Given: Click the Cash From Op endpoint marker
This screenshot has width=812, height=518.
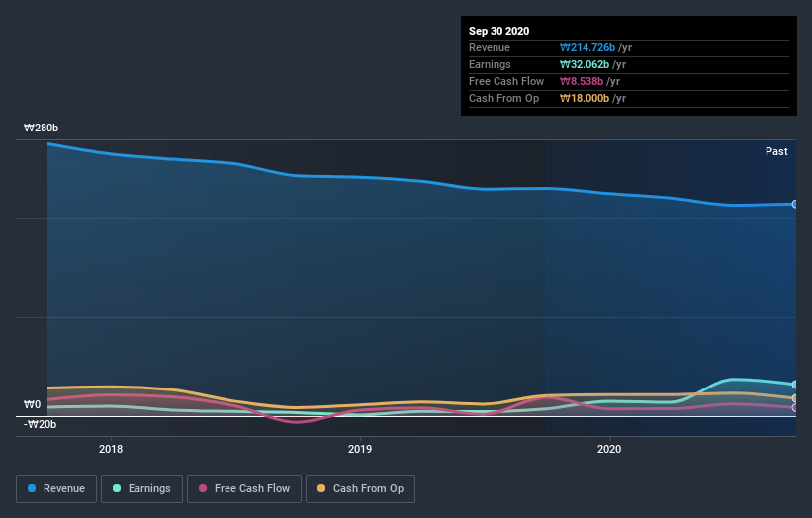Looking at the screenshot, I should coord(795,398).
